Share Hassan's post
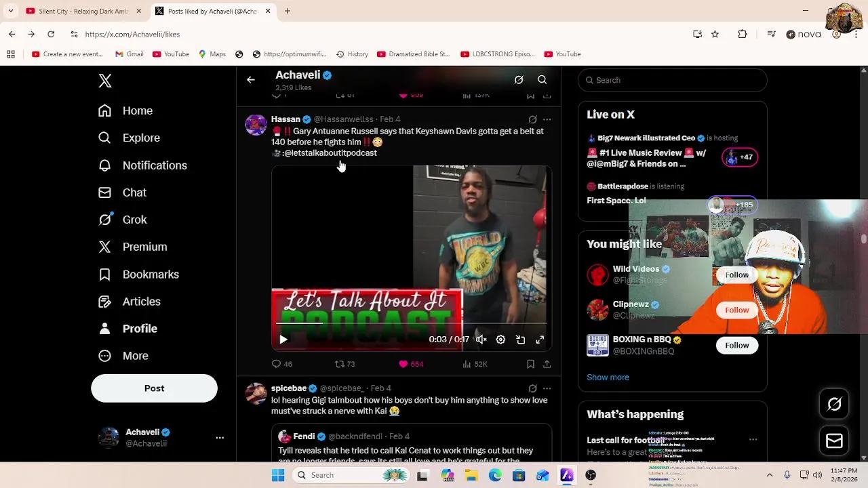868x488 pixels. (547, 364)
